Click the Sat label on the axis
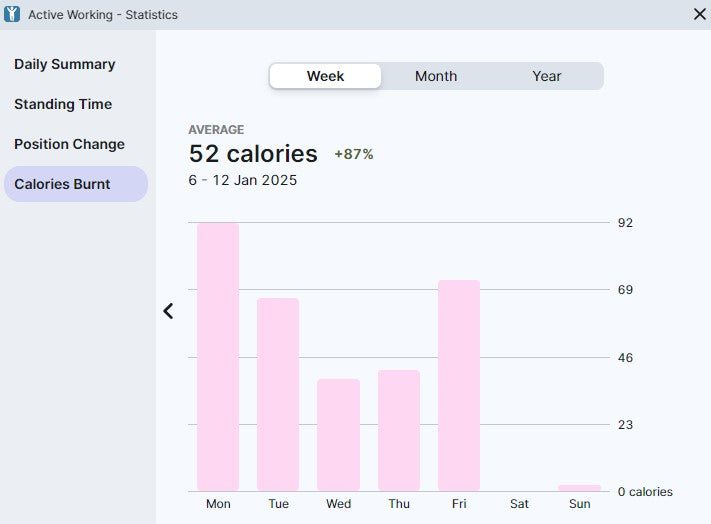Image resolution: width=711 pixels, height=524 pixels. [519, 504]
